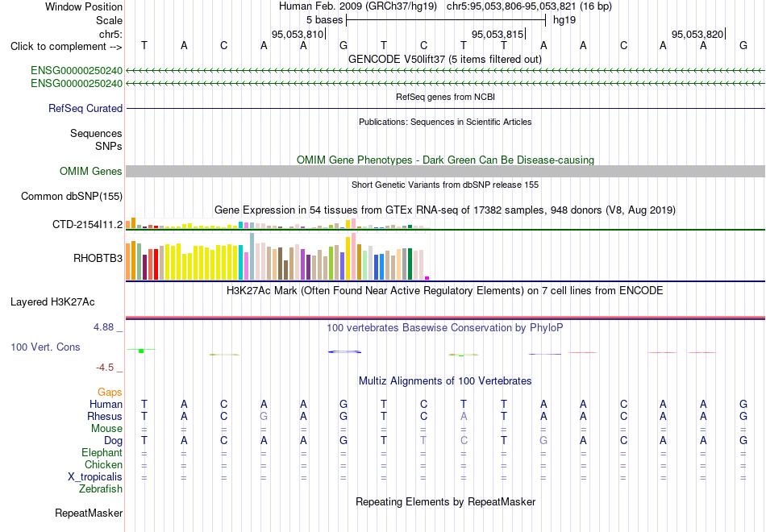Open the RefSeq Curated track label
The image size is (766, 532).
(x=85, y=109)
